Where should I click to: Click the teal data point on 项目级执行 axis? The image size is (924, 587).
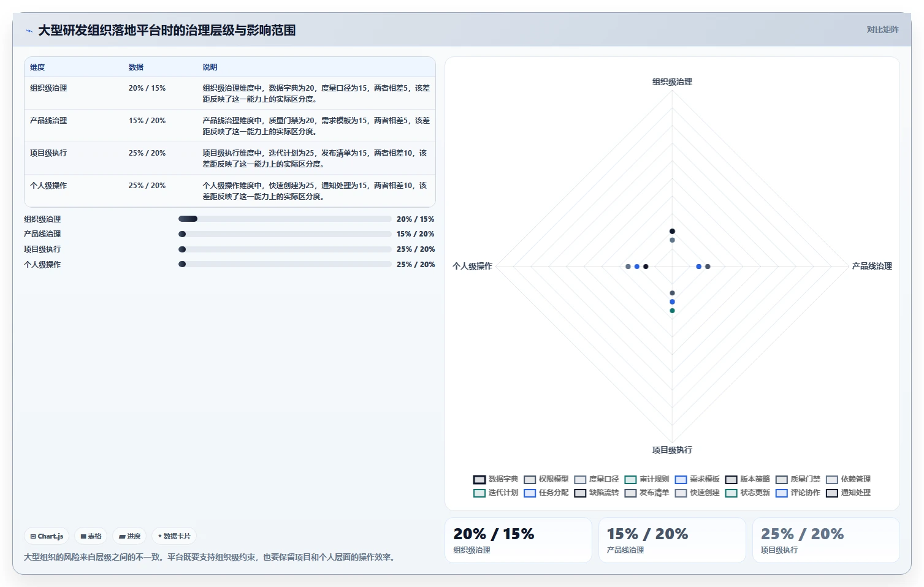coord(672,311)
